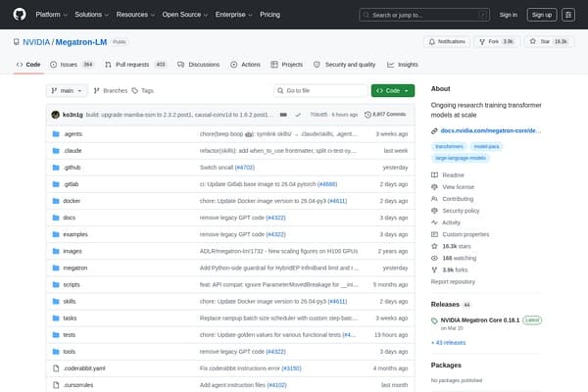Expand the Platform menu

click(51, 15)
